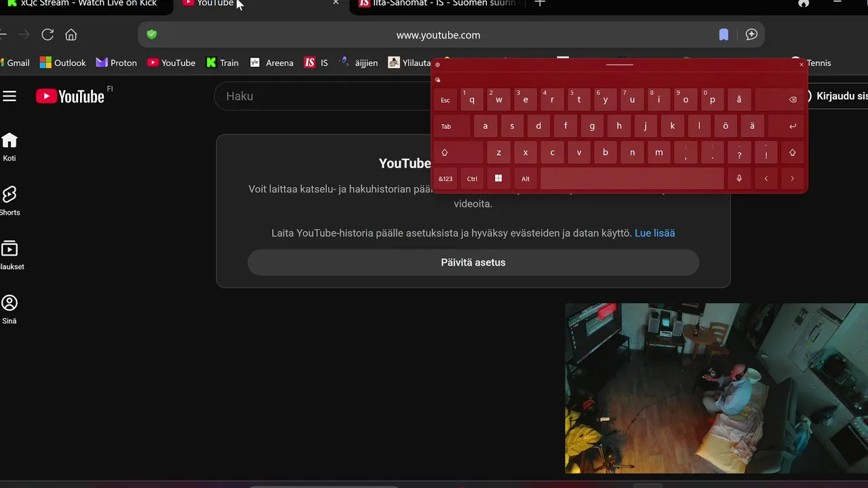Switch to the xQc Stream Kick tab
The width and height of the screenshot is (868, 488).
83,3
